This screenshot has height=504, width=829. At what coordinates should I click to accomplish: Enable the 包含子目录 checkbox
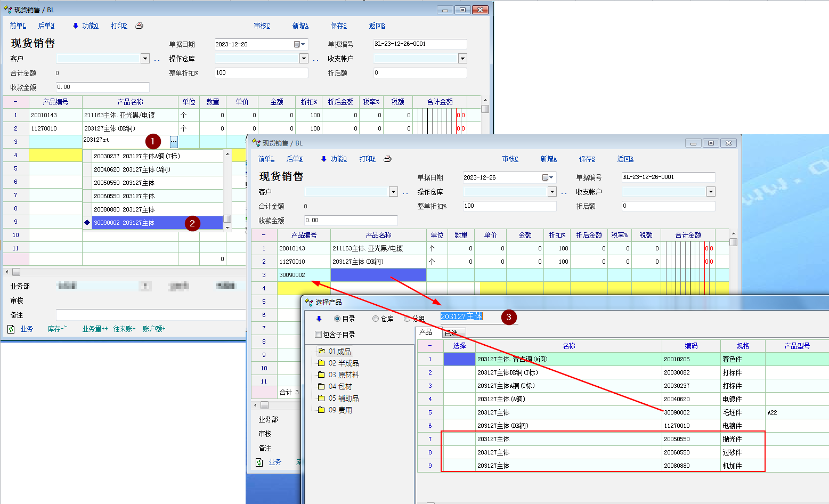coord(319,335)
